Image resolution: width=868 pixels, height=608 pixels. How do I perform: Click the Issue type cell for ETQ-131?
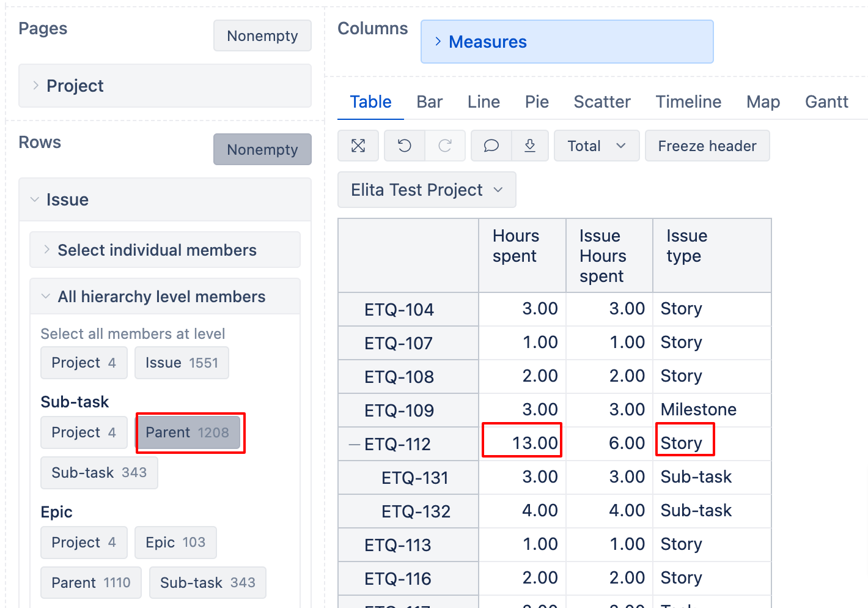712,477
